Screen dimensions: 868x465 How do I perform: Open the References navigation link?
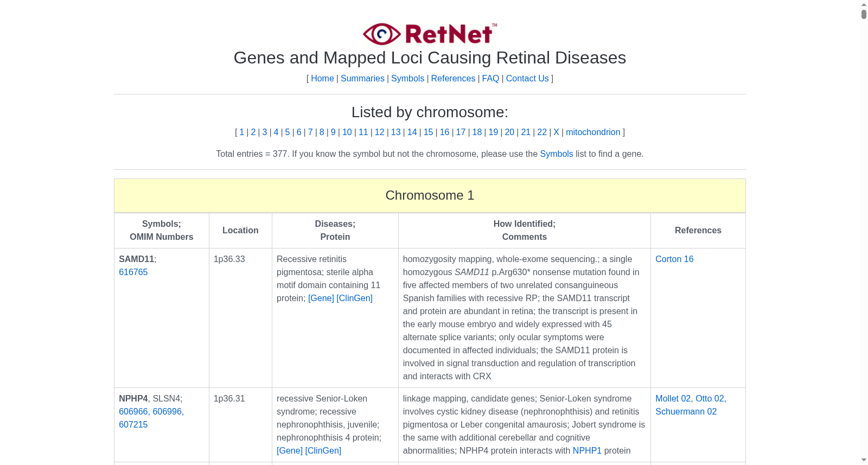click(x=453, y=78)
